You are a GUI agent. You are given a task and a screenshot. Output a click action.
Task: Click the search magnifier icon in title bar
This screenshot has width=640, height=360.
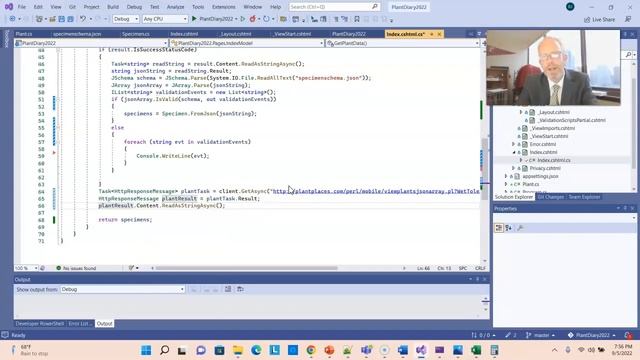[x=375, y=7]
